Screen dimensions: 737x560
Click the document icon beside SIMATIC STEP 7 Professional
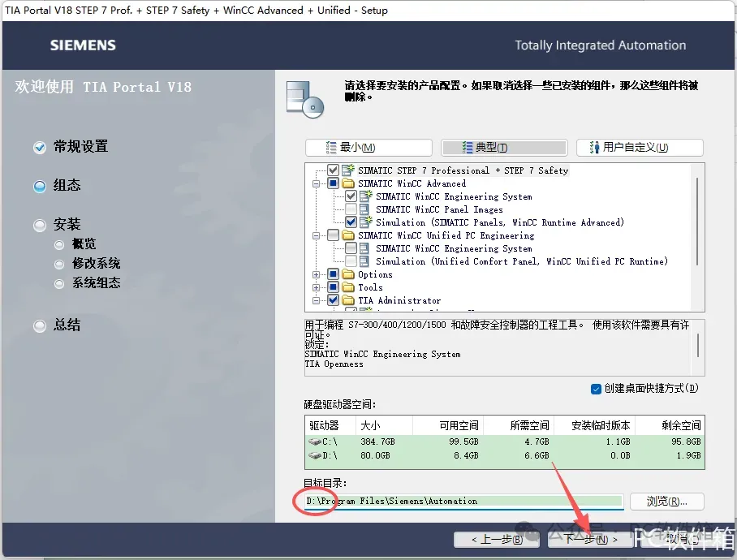click(348, 170)
